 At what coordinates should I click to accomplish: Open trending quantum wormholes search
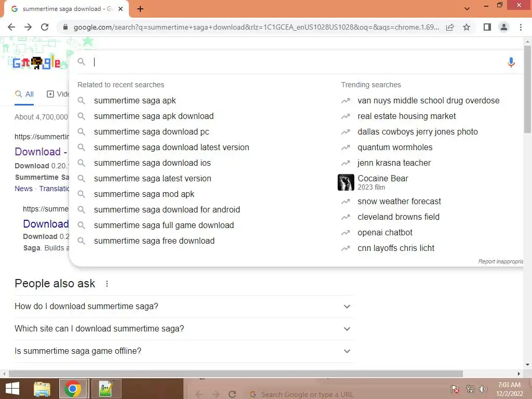[395, 148]
